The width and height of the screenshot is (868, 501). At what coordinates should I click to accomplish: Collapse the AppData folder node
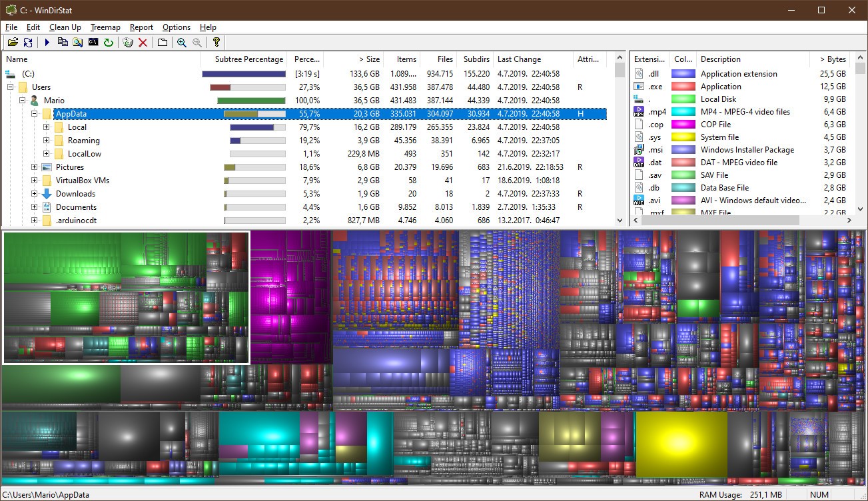pyautogui.click(x=34, y=114)
